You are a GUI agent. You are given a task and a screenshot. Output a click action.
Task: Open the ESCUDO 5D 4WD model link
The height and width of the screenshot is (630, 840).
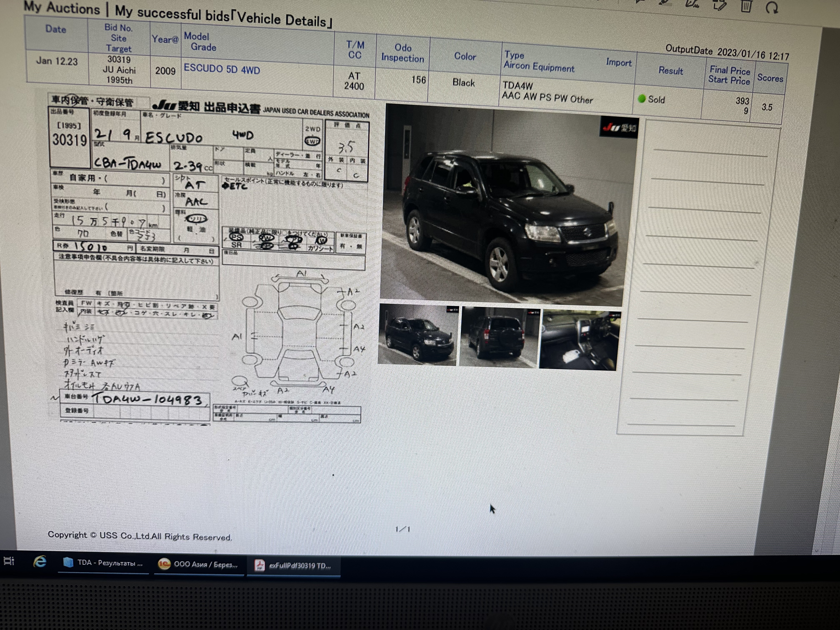tap(222, 69)
